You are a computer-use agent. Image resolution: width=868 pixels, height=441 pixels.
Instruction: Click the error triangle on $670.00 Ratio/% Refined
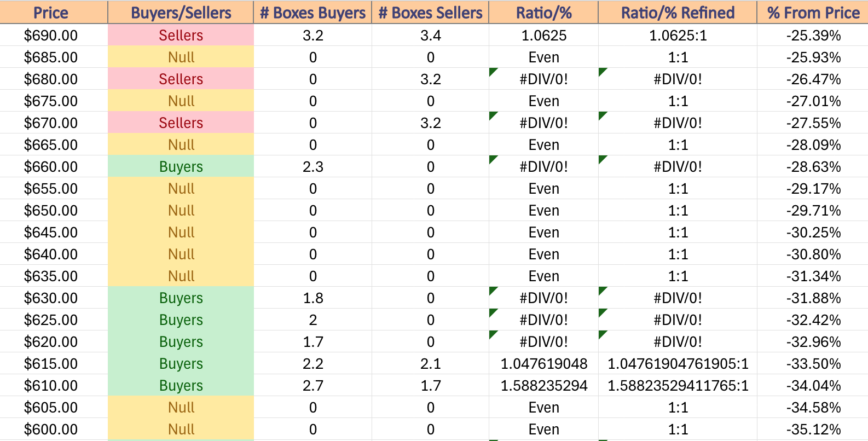[x=603, y=115]
